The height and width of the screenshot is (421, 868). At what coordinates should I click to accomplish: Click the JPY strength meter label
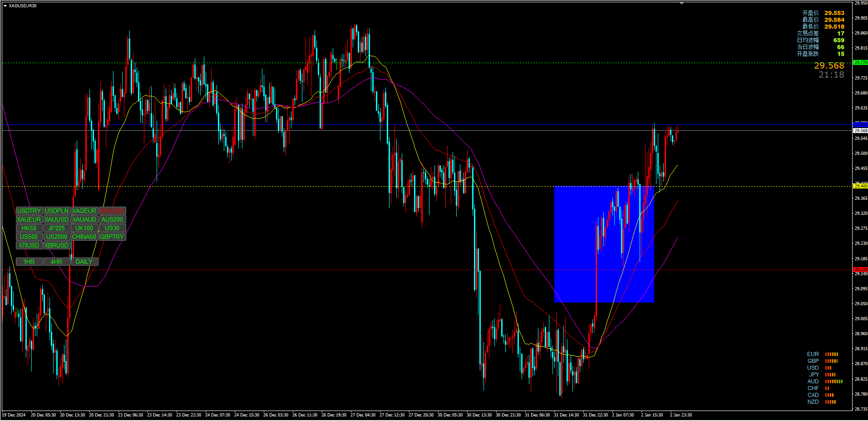click(x=814, y=375)
